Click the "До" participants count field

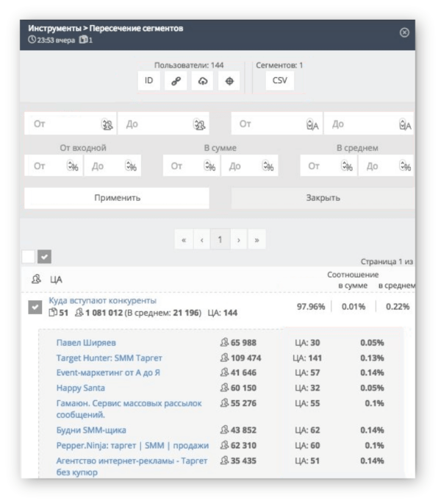pyautogui.click(x=163, y=124)
